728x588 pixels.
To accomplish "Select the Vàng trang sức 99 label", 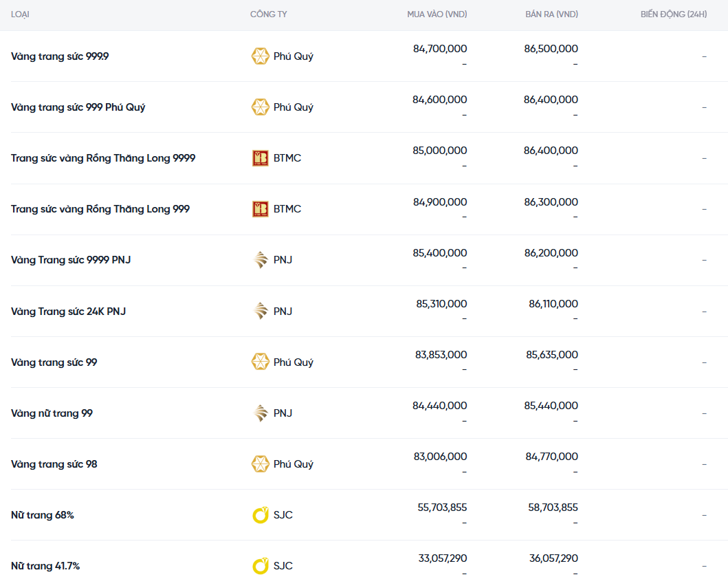I will (54, 362).
